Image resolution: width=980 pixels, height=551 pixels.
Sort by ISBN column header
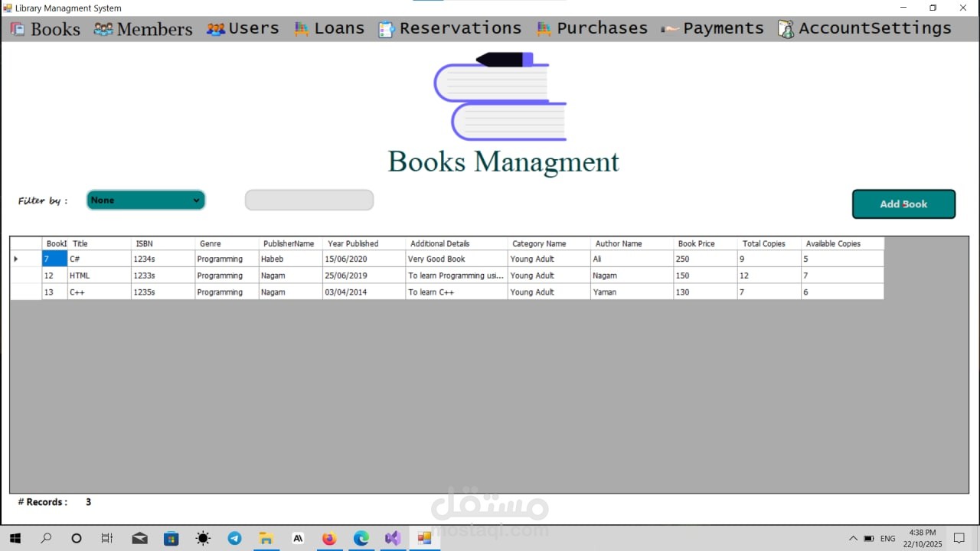click(x=162, y=243)
